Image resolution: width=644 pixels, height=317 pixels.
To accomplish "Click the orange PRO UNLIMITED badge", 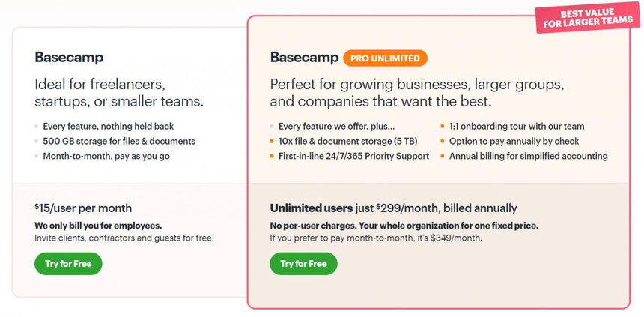I will coord(386,58).
